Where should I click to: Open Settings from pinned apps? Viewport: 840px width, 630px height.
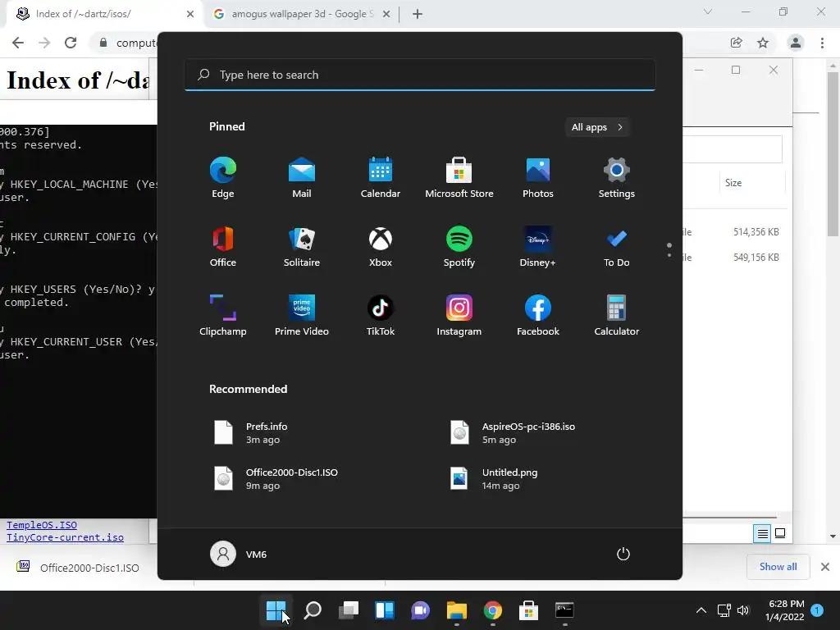click(617, 178)
